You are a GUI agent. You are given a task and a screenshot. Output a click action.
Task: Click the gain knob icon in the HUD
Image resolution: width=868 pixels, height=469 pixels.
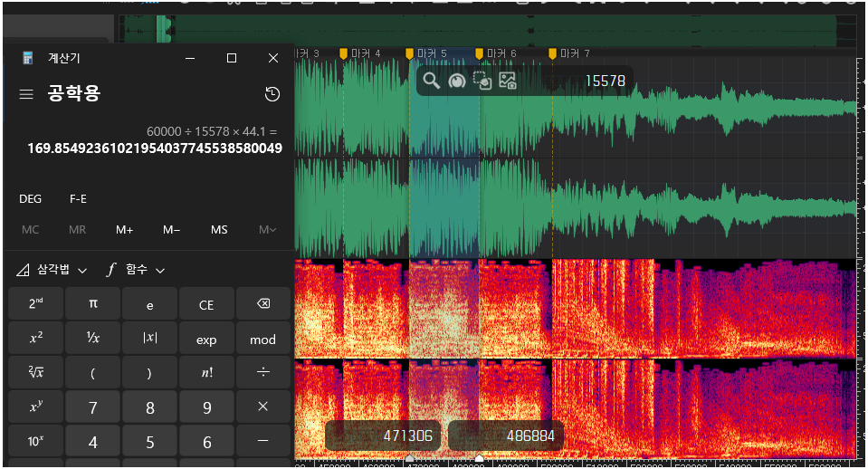(457, 81)
